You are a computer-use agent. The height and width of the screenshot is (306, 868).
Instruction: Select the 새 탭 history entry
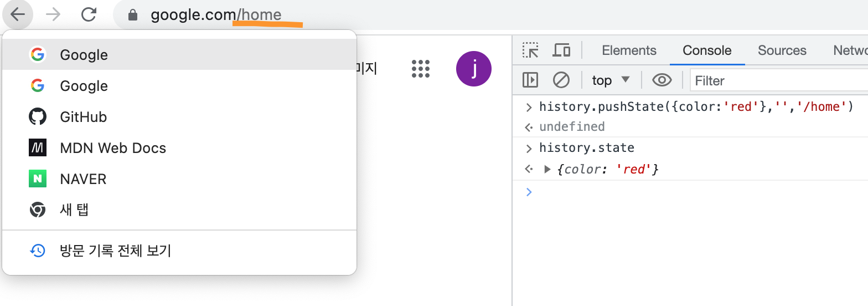click(179, 210)
